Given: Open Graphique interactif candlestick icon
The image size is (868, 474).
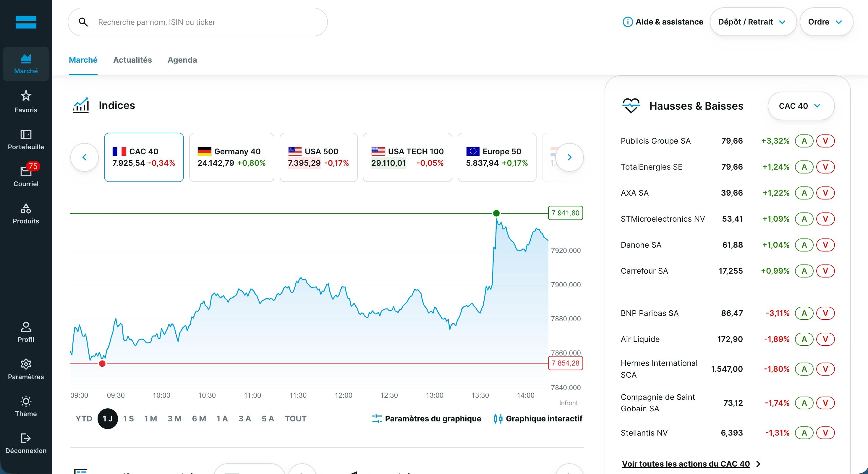Looking at the screenshot, I should tap(498, 419).
